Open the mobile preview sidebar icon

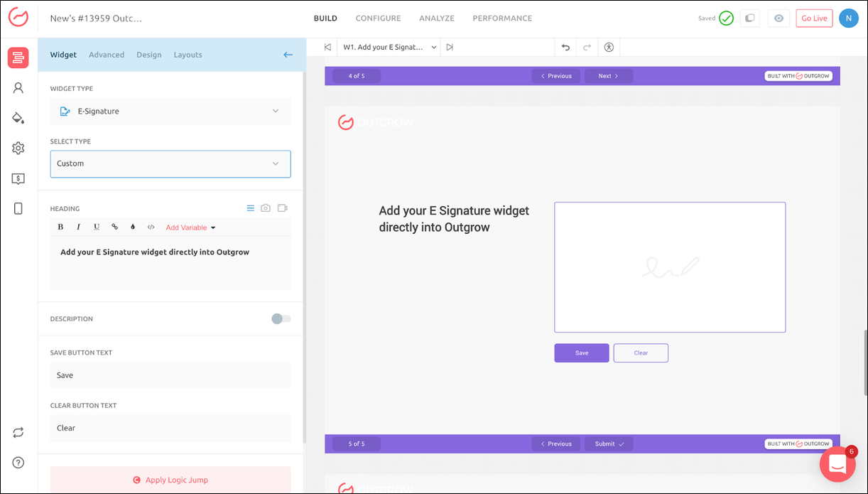18,208
